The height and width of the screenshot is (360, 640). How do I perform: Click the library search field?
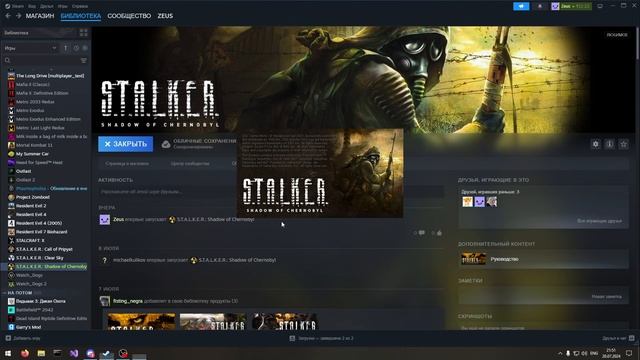[x=41, y=60]
